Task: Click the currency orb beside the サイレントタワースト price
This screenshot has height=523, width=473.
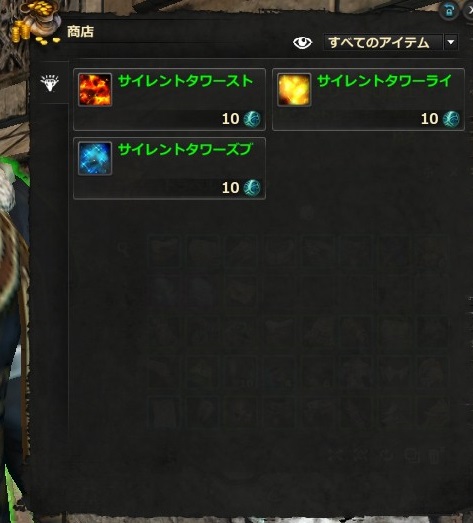Action: click(x=252, y=119)
